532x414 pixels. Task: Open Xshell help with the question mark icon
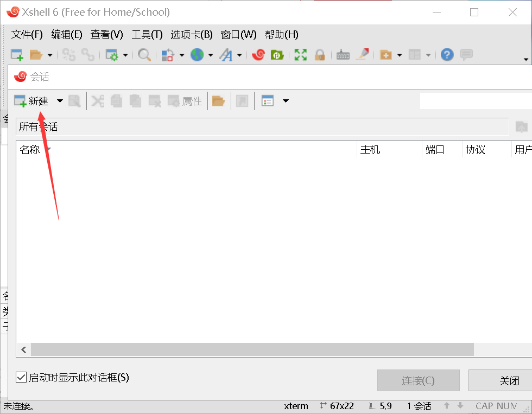446,54
